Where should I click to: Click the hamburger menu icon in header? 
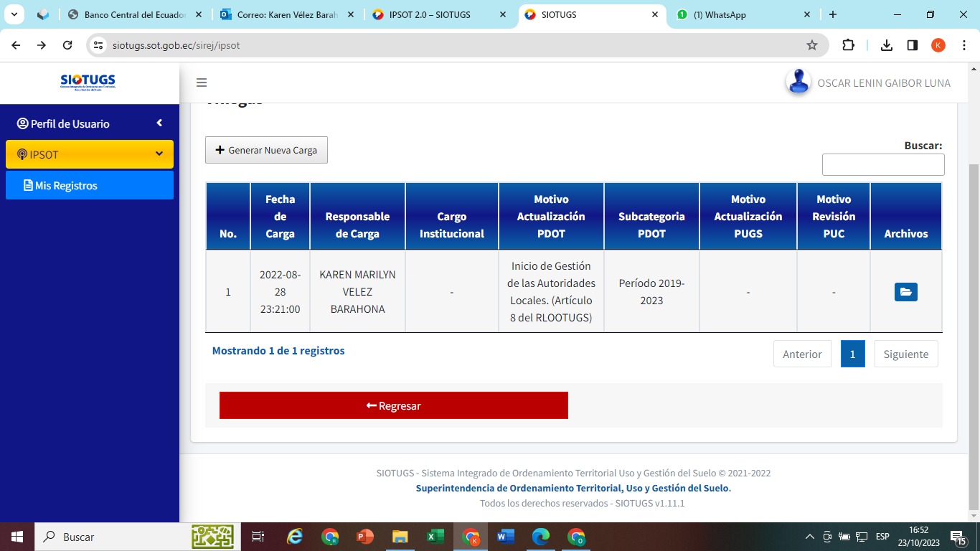click(x=202, y=83)
